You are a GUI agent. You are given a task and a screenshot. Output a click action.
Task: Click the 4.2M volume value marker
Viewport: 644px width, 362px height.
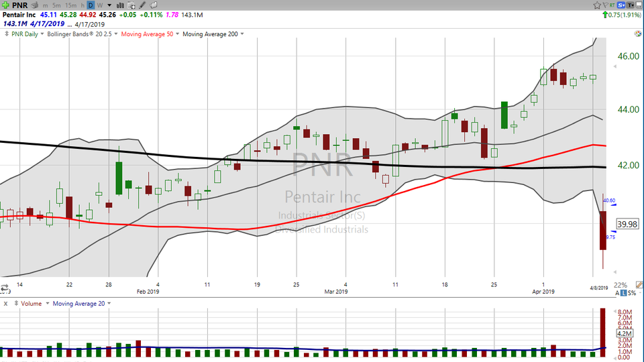(x=625, y=333)
